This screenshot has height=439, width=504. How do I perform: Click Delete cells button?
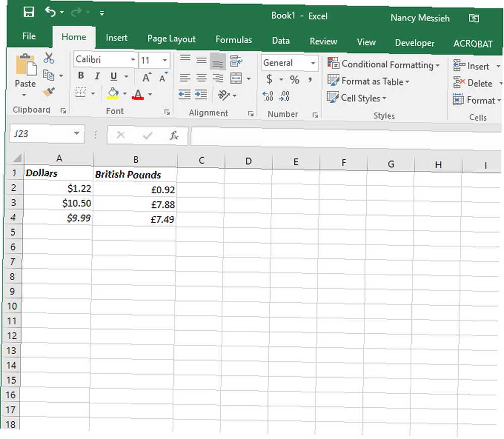point(473,83)
